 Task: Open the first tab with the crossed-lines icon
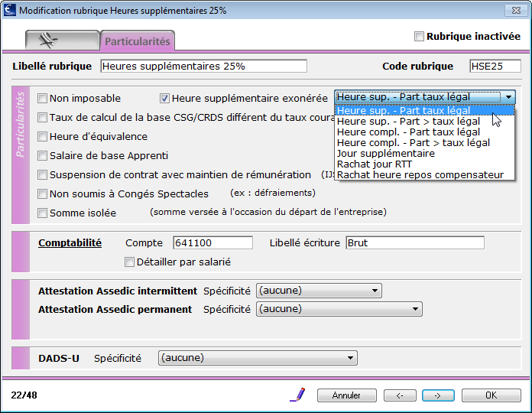63,41
